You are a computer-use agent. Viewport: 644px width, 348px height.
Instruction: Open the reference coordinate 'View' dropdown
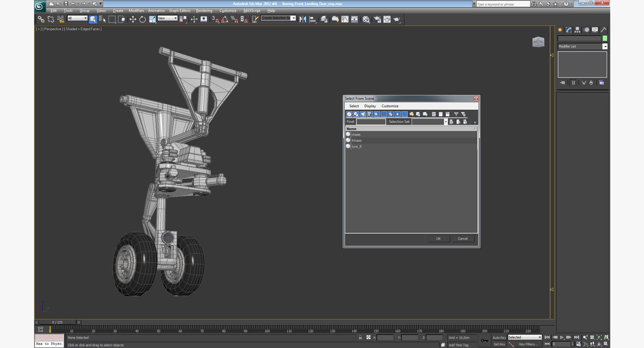click(167, 18)
